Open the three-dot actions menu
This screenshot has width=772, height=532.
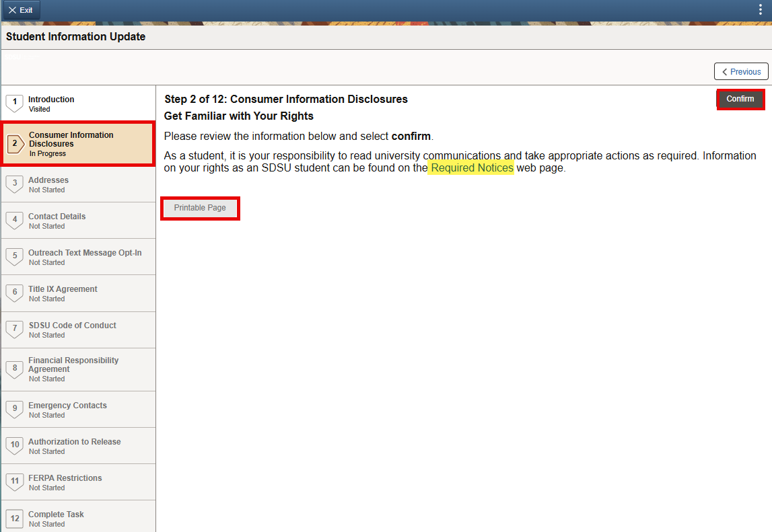[759, 9]
